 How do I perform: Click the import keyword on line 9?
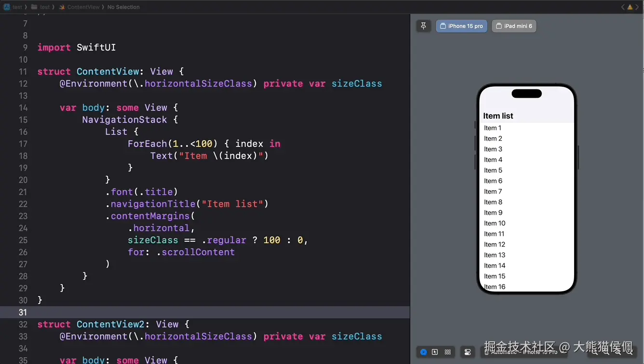[54, 48]
